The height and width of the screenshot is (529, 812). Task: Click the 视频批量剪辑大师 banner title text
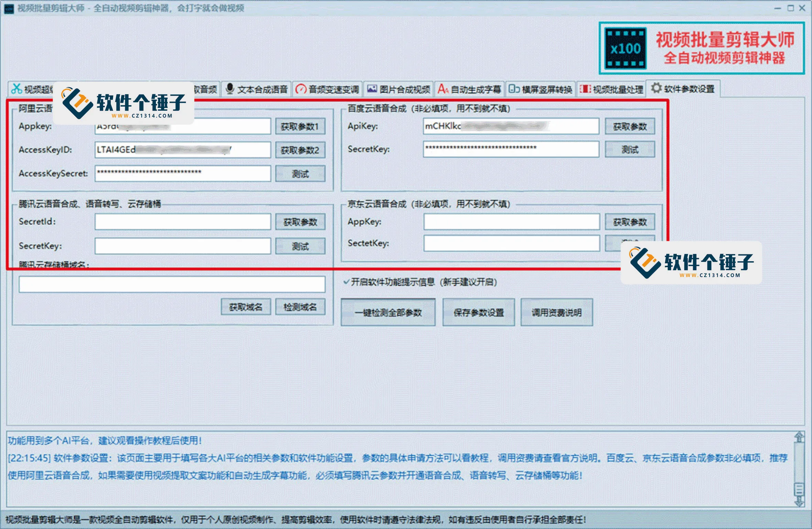[725, 40]
